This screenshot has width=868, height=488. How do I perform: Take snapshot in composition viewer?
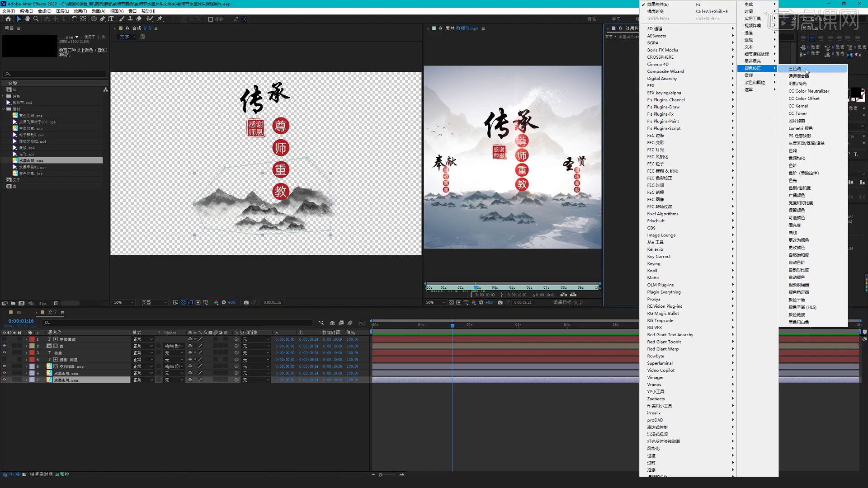246,302
